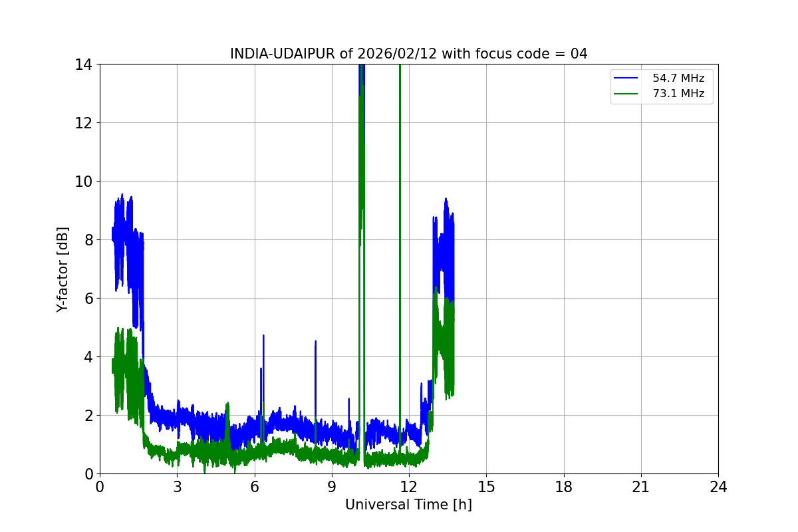798x532 pixels.
Task: Click the x-axis tick label '24'
Action: [x=718, y=487]
